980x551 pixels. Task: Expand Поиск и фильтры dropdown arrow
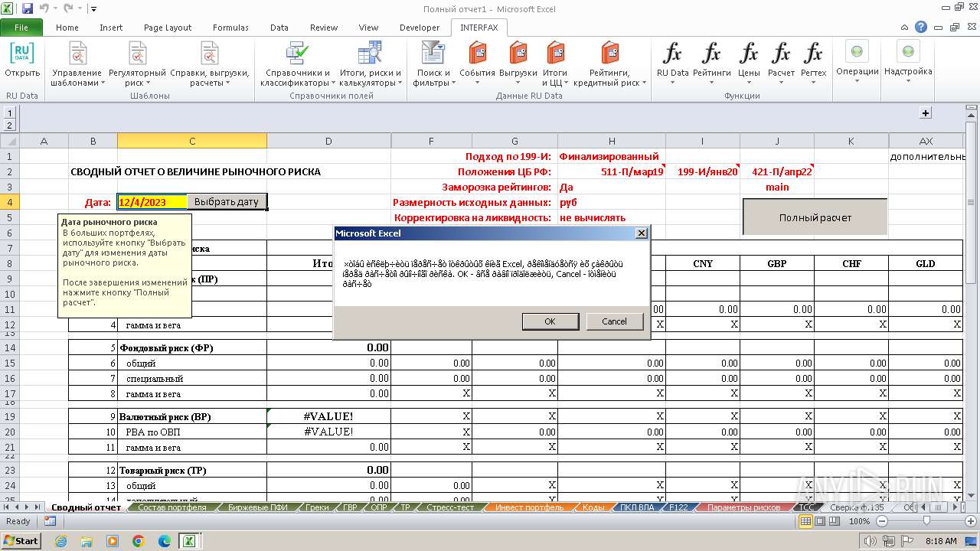click(453, 83)
